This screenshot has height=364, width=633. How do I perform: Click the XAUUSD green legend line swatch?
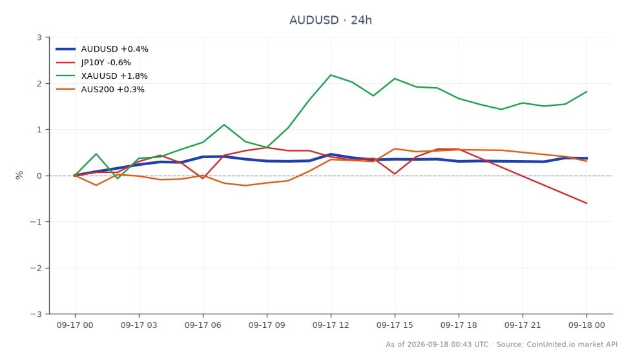click(65, 76)
